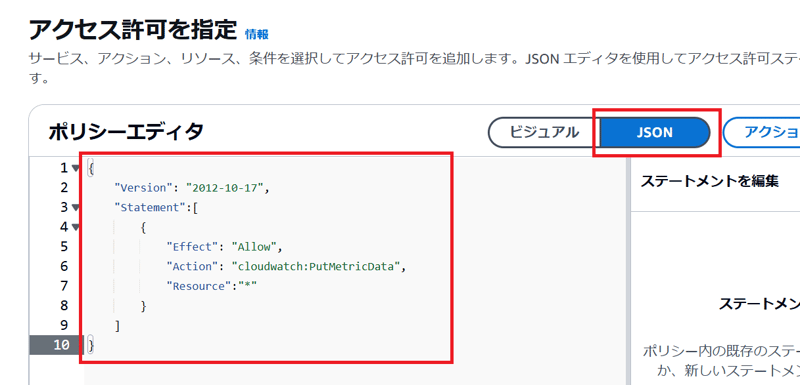Place cursor on "Effect" key
Screen dimensions: 800x385
coord(193,247)
